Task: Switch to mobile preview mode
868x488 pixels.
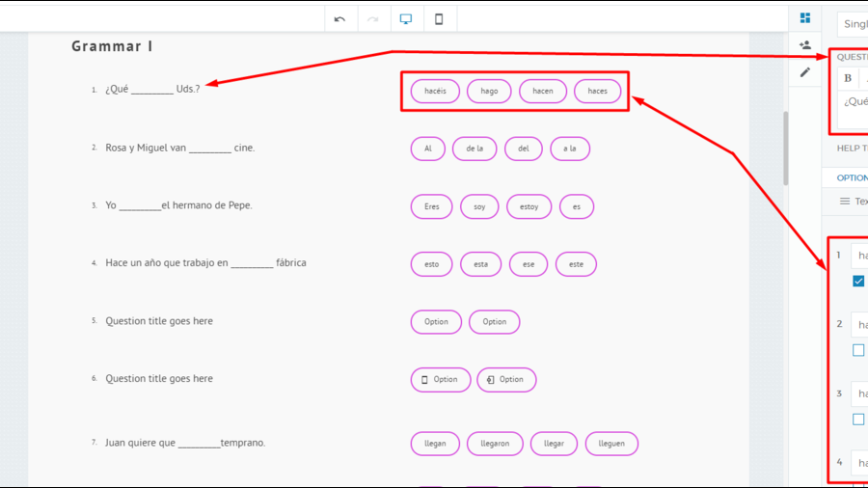Action: click(x=439, y=19)
